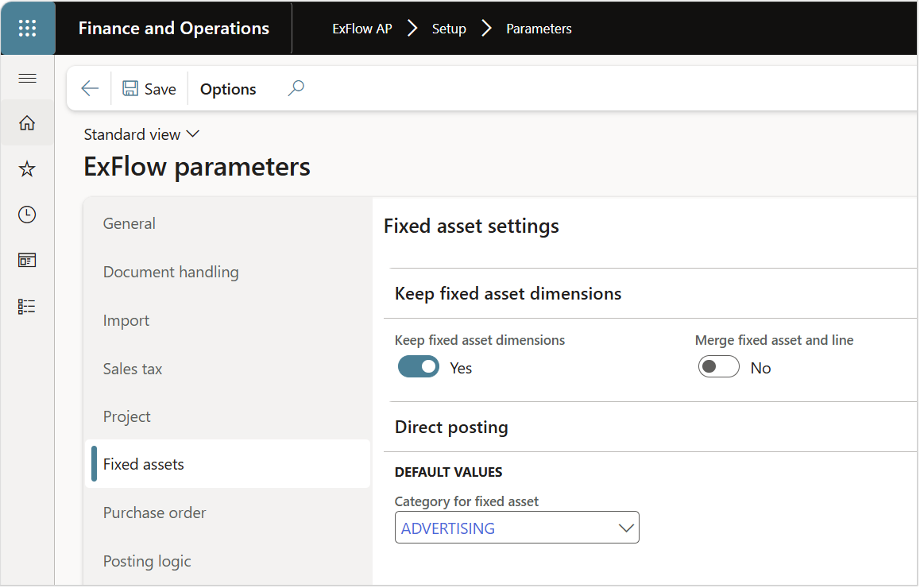920x588 pixels.
Task: Click ExFlow AP breadcrumb
Action: [x=362, y=29]
